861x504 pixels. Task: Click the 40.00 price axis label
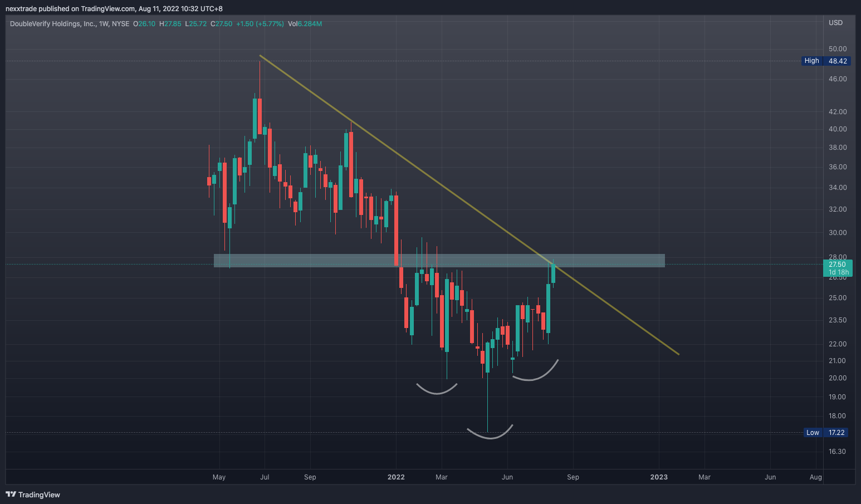(x=838, y=129)
